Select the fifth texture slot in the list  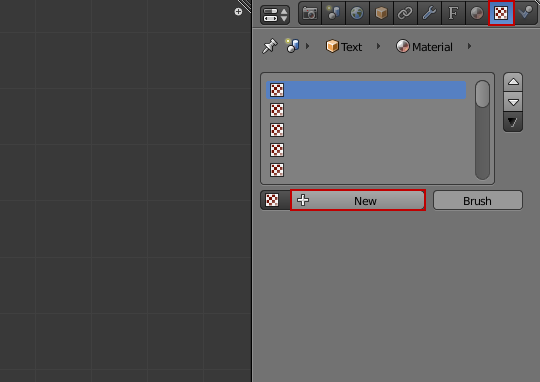(x=366, y=170)
